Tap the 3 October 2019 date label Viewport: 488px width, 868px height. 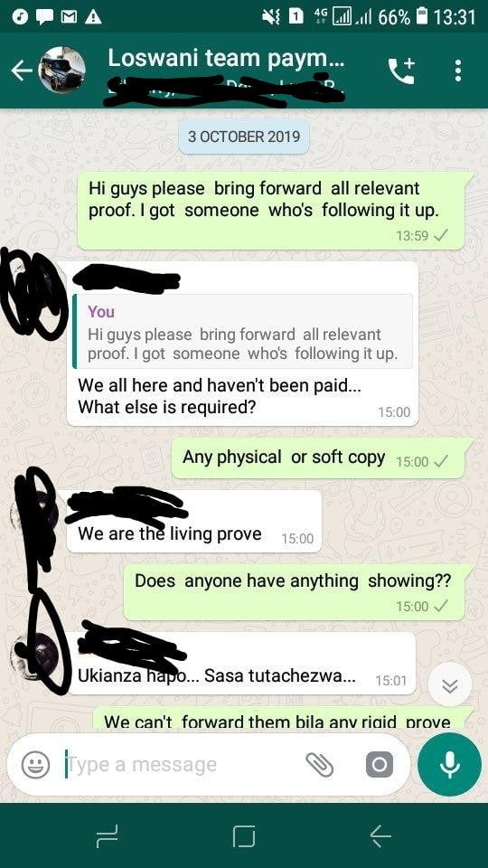243,137
